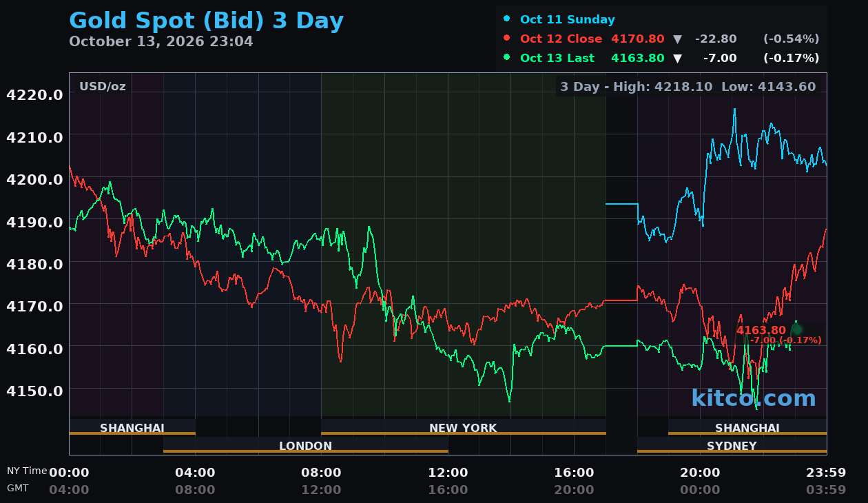Click the SYDNEY session bar

click(x=732, y=446)
